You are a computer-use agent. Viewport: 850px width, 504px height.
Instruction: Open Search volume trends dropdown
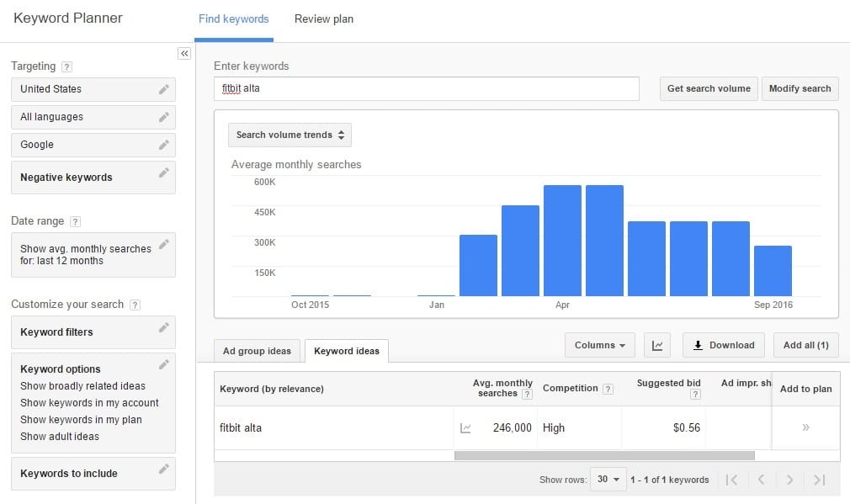point(290,135)
